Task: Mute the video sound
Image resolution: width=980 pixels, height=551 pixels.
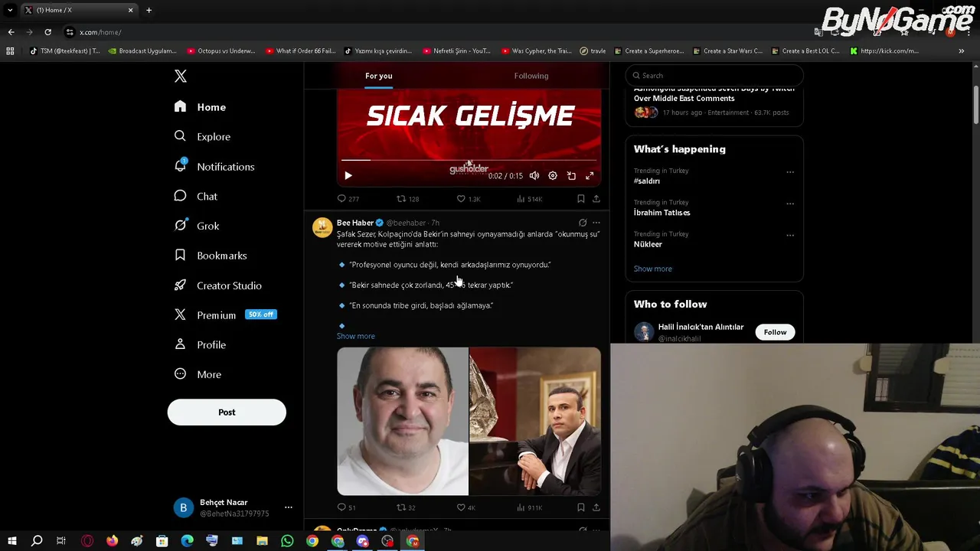Action: (534, 176)
